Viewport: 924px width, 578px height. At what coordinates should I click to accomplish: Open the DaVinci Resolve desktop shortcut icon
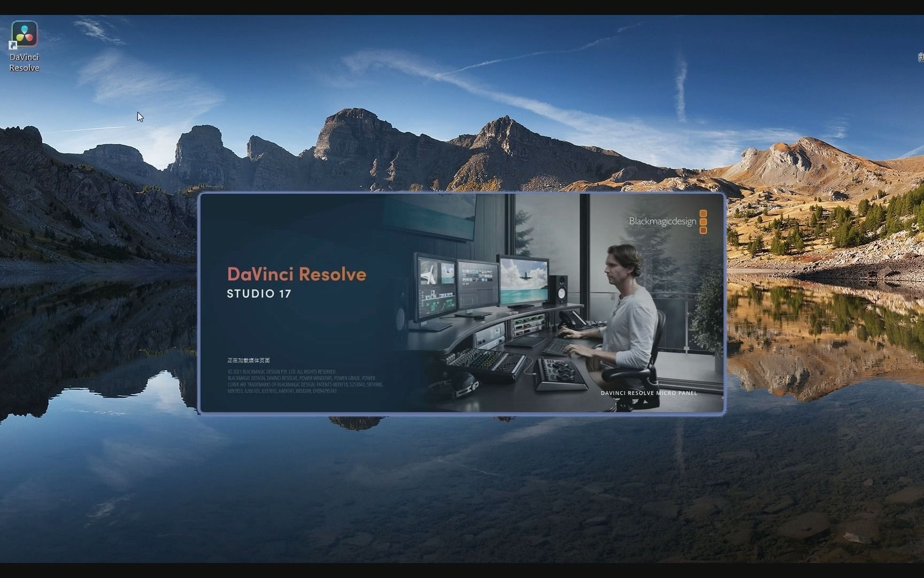[24, 34]
